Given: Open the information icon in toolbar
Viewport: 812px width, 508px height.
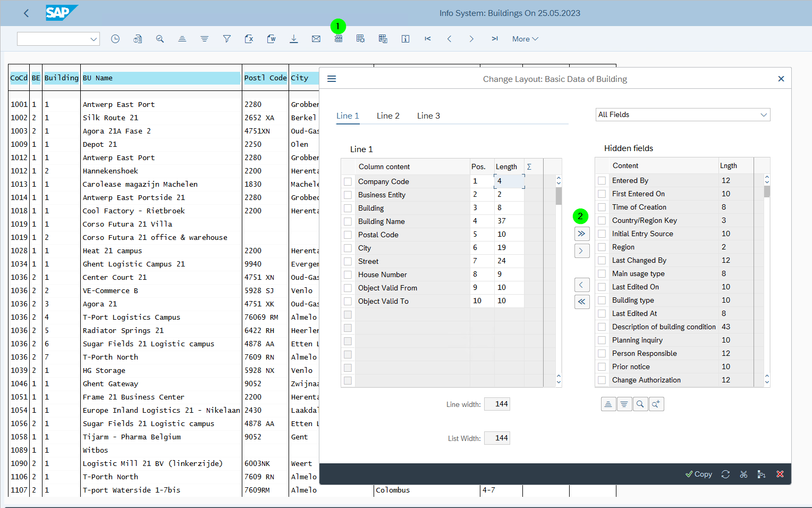Looking at the screenshot, I should click(405, 39).
